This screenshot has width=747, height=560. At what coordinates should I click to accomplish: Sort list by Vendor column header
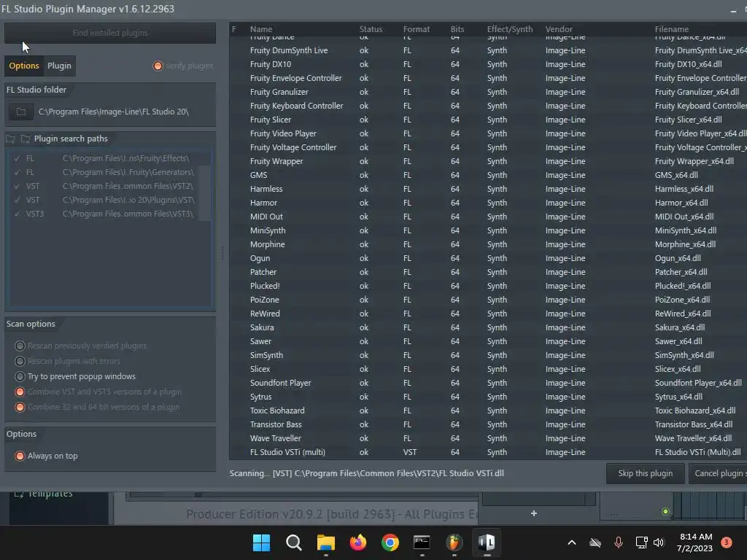tap(559, 29)
